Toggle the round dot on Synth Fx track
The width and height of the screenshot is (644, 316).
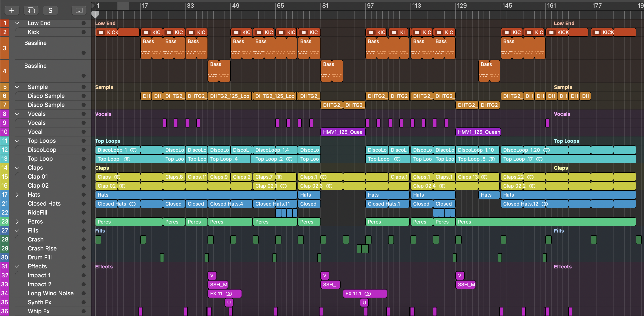pyautogui.click(x=84, y=302)
